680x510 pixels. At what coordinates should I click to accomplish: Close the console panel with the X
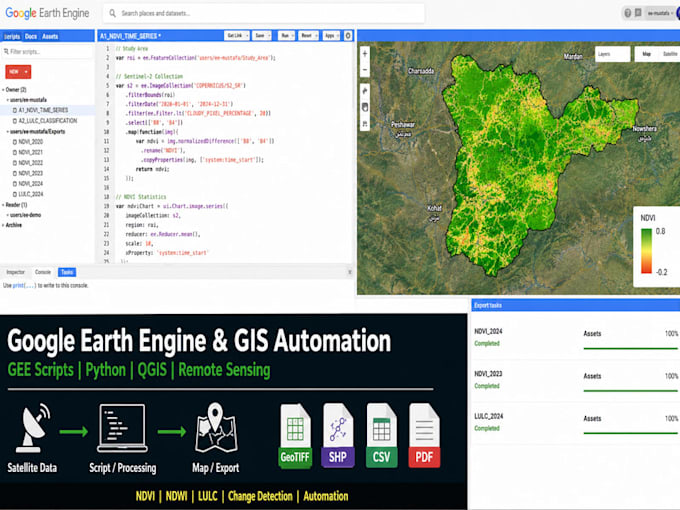click(350, 272)
